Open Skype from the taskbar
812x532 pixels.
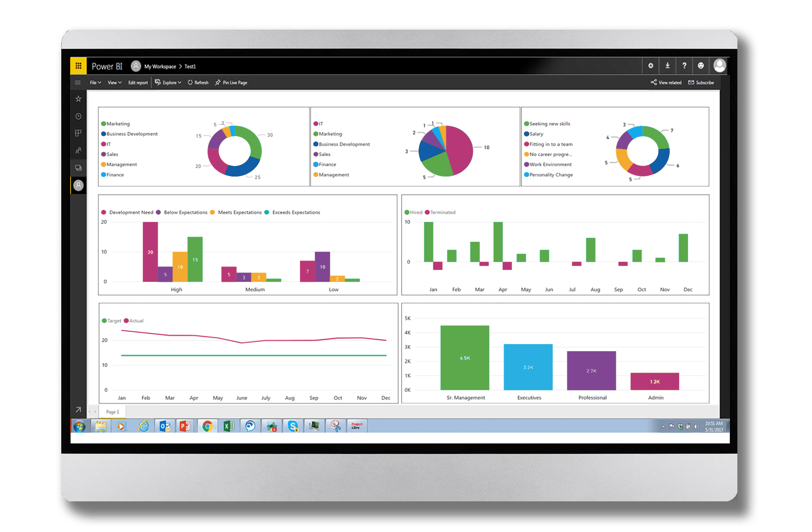click(293, 426)
